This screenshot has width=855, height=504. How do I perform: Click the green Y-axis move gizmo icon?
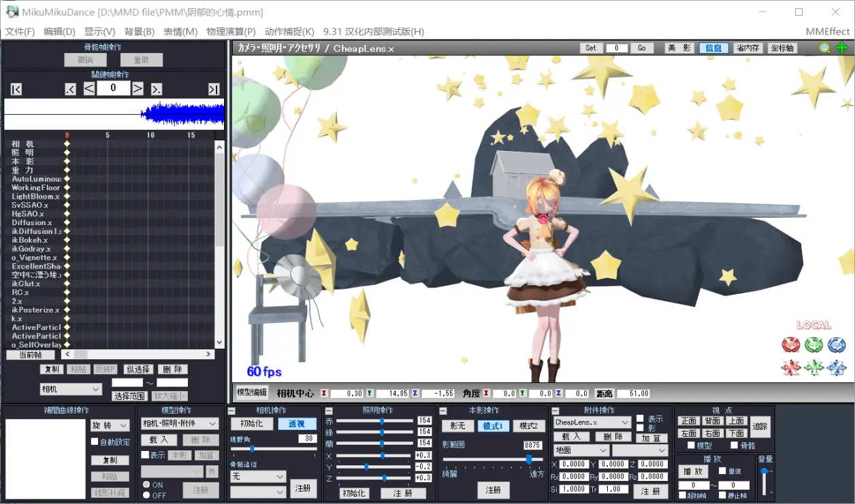tap(813, 368)
